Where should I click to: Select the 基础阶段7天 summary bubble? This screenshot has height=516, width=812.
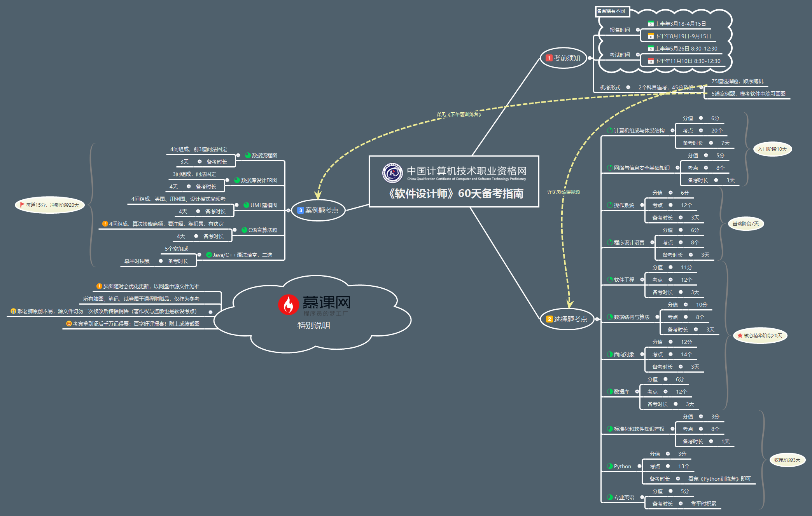[746, 224]
